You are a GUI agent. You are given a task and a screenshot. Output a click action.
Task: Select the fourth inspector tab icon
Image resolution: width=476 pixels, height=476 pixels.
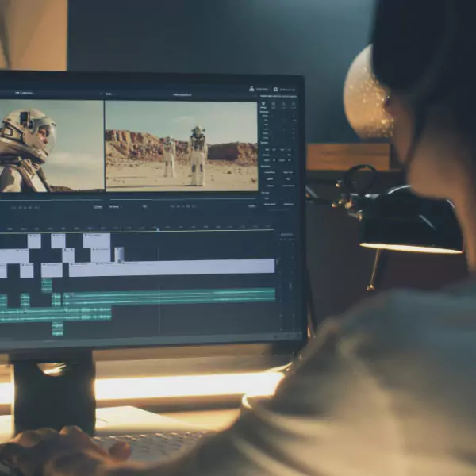(293, 105)
